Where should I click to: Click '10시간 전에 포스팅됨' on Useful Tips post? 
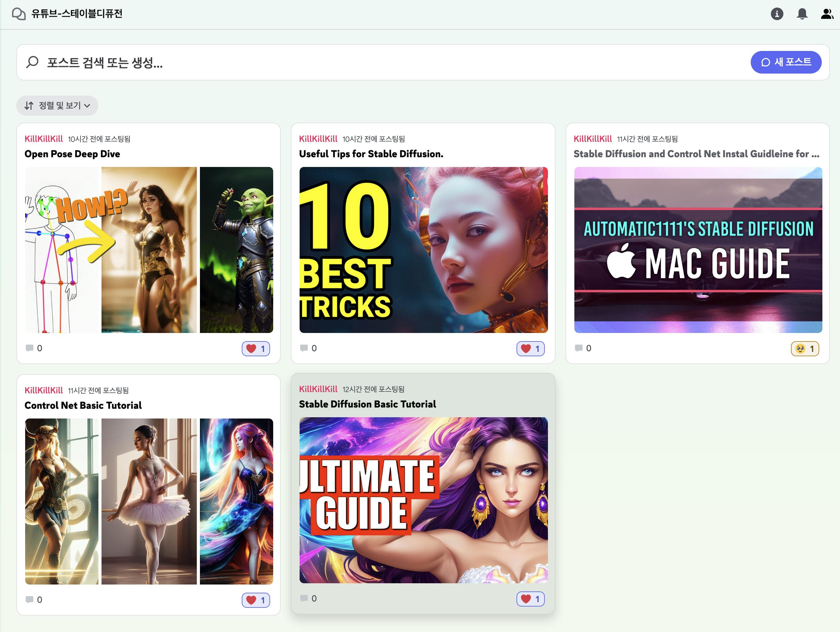(374, 139)
